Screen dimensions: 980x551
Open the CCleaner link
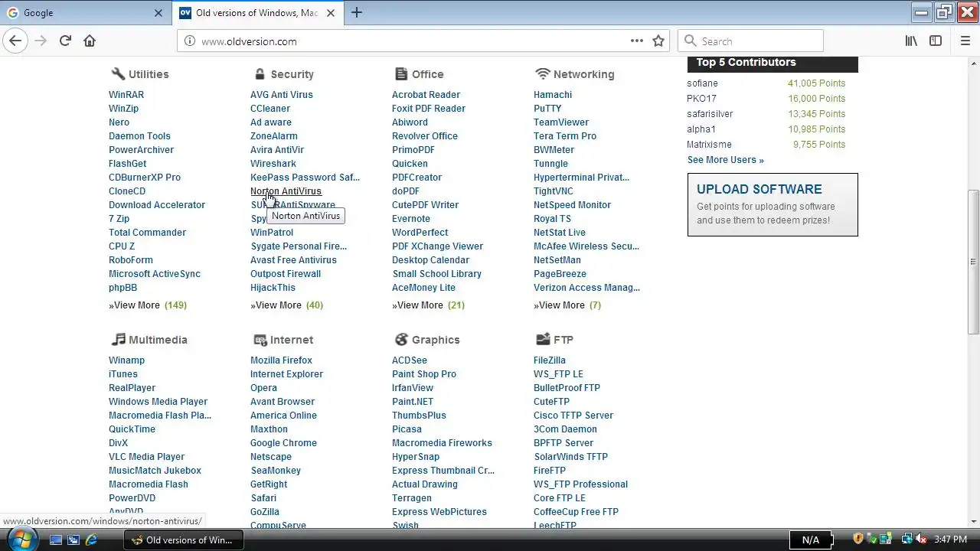click(x=270, y=109)
